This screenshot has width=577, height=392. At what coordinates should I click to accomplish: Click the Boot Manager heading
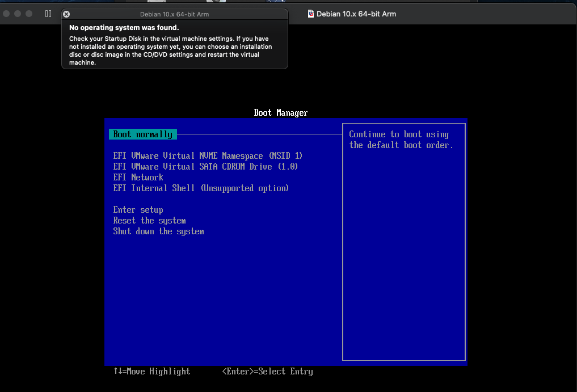click(x=281, y=113)
